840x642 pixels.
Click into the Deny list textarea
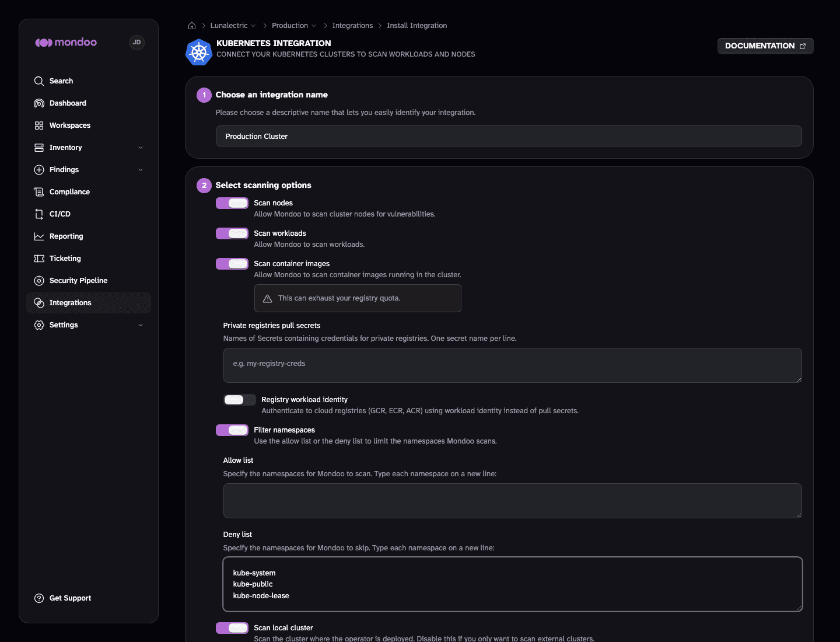512,584
